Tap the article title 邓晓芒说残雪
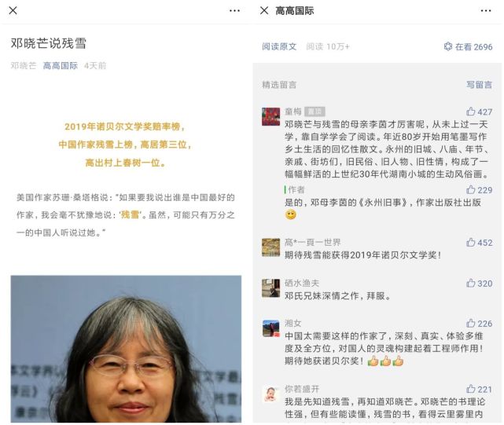Viewport: 504px width, 425px height. pos(49,43)
